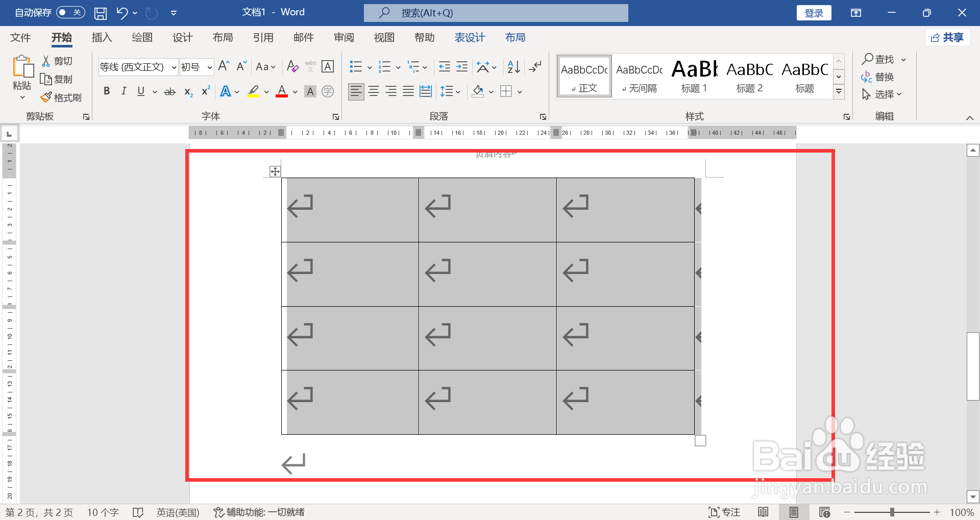Click the enclosed character icon
Viewport: 980px width, 520px height.
click(x=328, y=91)
